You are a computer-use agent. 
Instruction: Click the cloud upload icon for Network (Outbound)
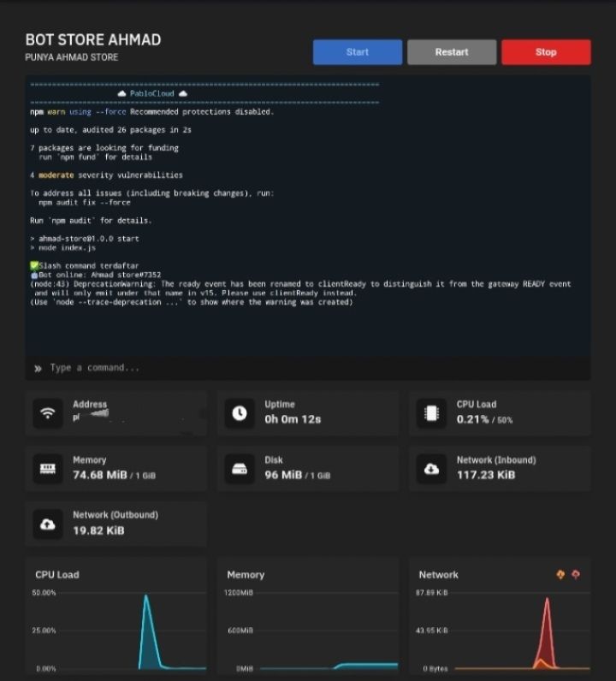pyautogui.click(x=48, y=524)
